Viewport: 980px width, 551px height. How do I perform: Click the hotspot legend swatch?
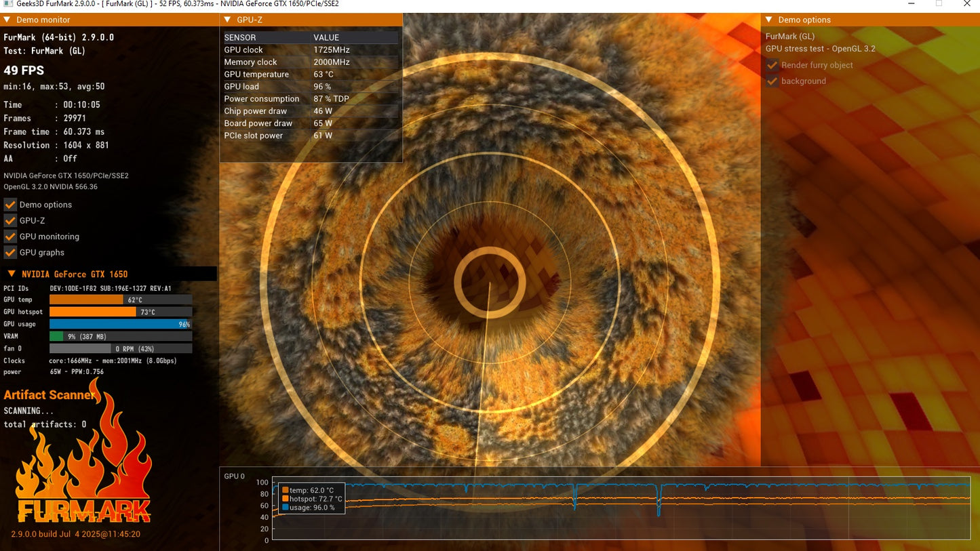286,499
